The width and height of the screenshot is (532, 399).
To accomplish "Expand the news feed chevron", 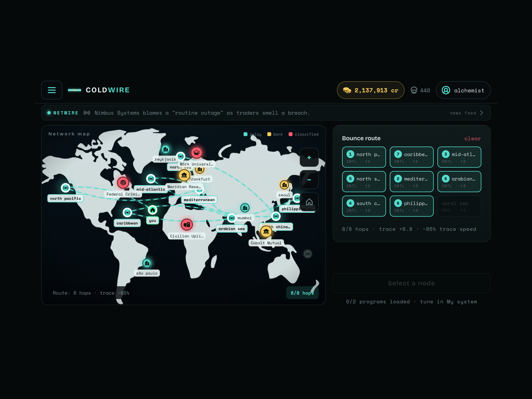I will coord(482,113).
